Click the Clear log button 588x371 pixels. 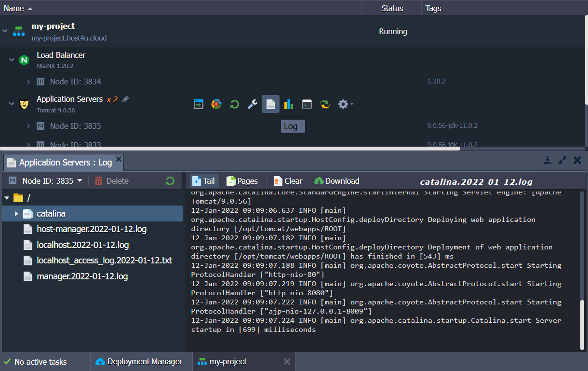[x=287, y=181]
